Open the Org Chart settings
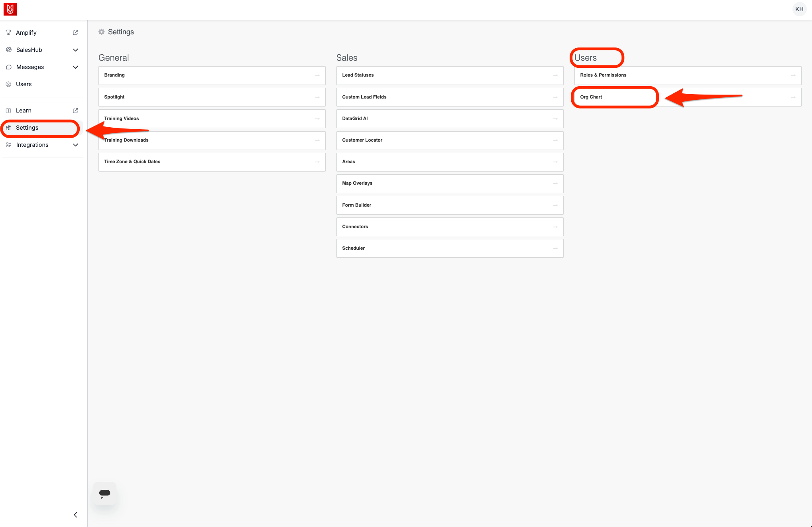This screenshot has height=527, width=812. 591,97
